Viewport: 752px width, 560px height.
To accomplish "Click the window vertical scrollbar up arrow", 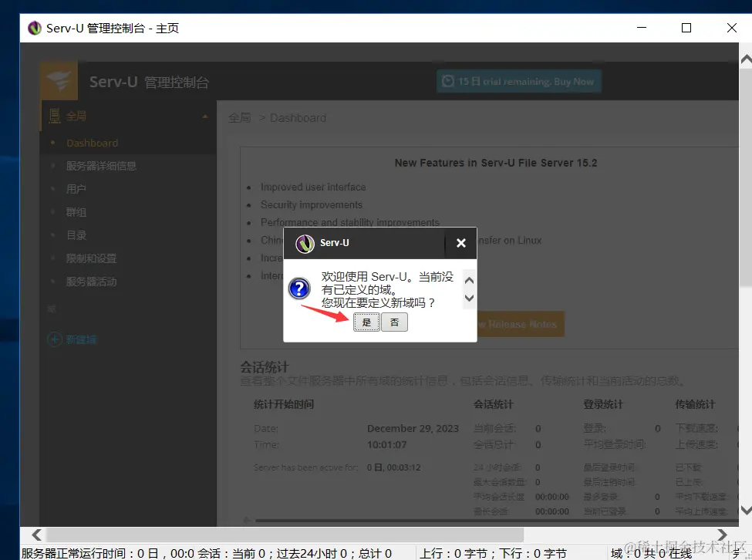I will pos(746,59).
